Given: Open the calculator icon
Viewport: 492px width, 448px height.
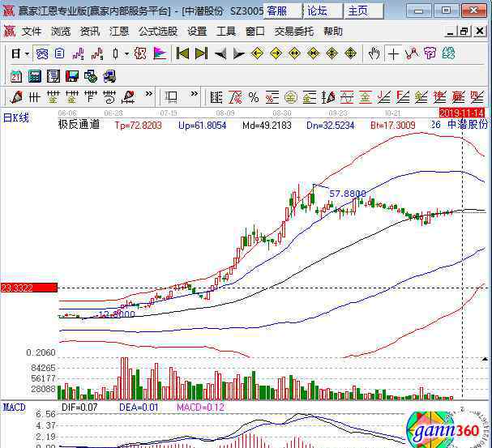Looking at the screenshot, I should 35,76.
